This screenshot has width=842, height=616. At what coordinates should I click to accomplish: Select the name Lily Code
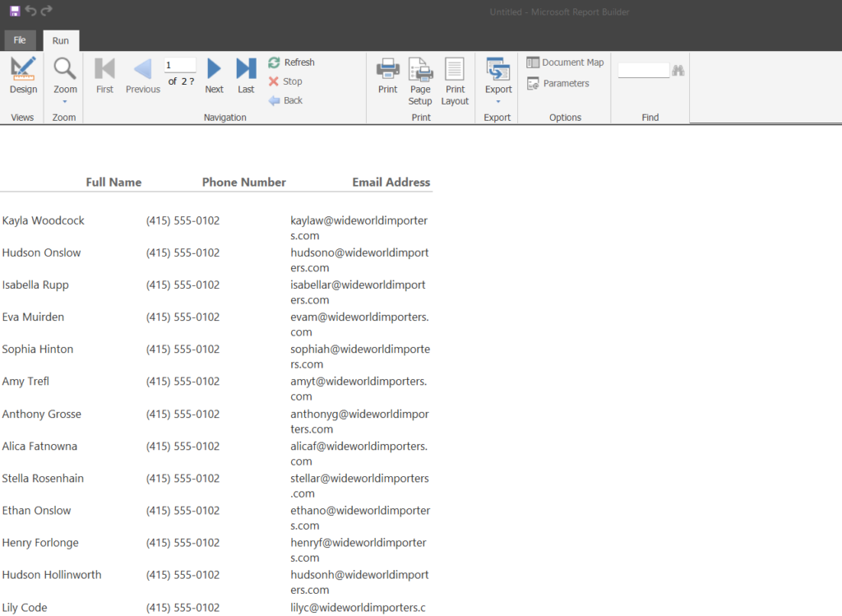pyautogui.click(x=24, y=608)
